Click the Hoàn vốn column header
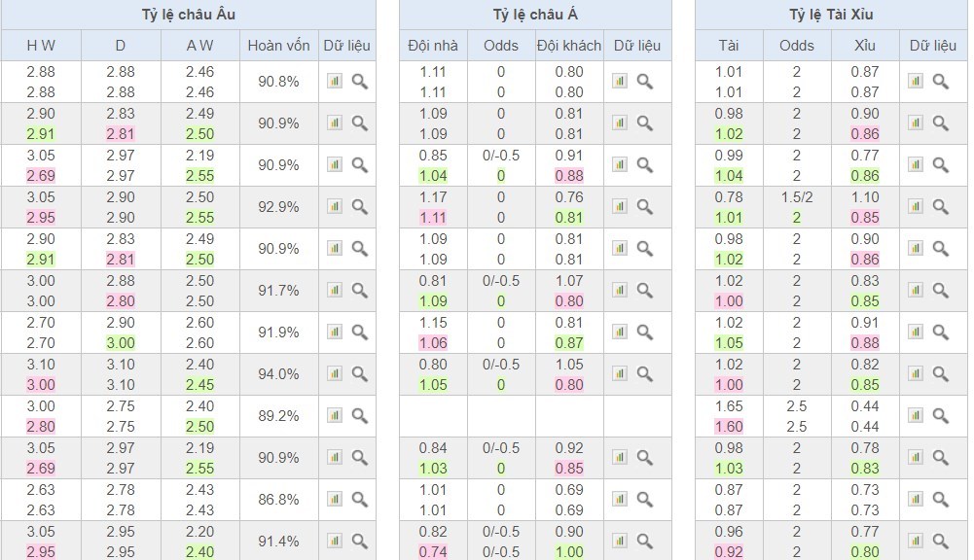 pyautogui.click(x=278, y=46)
